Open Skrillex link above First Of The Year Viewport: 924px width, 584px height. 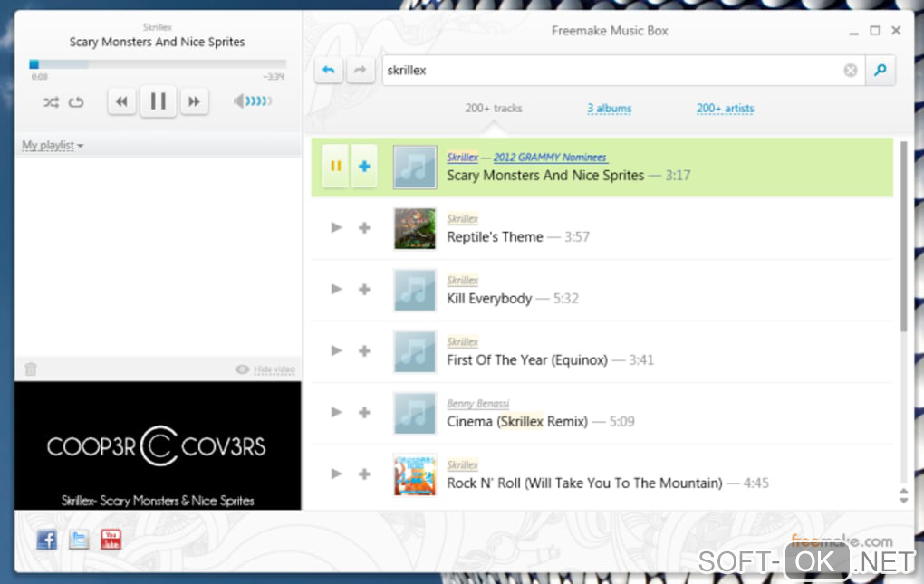(x=463, y=342)
